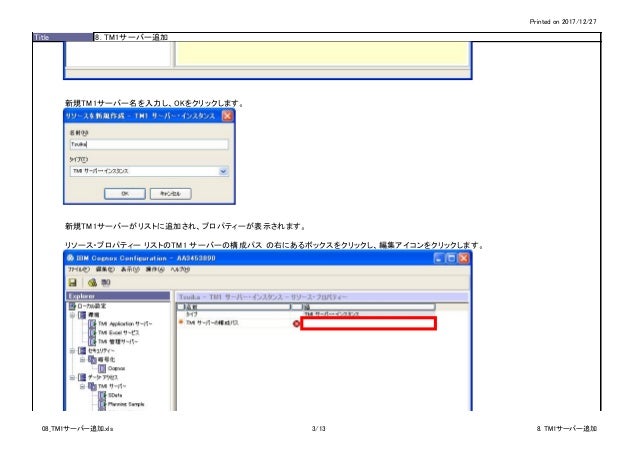Image resolution: width=638 pixels, height=451 pixels.
Task: Click the データ・アクセス folder icon
Action: click(82, 377)
